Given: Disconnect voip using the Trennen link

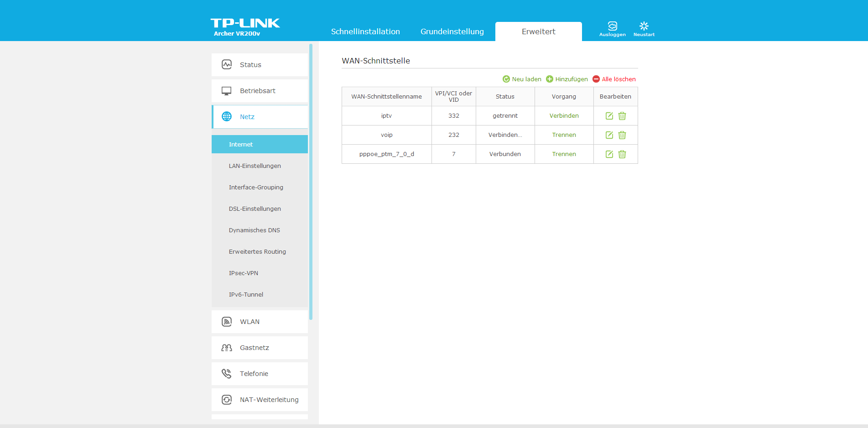Looking at the screenshot, I should pos(564,135).
